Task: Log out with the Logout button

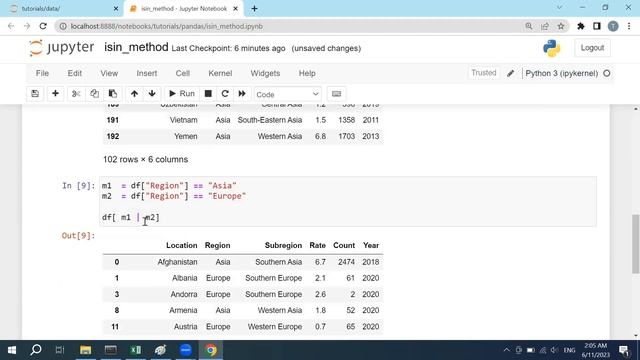Action: coord(592,48)
